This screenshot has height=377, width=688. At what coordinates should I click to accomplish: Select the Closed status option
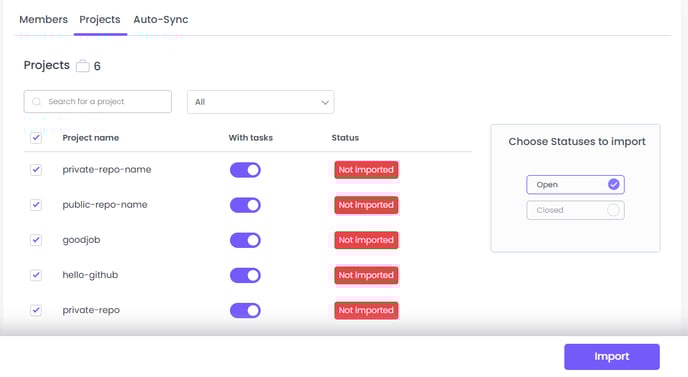click(575, 210)
